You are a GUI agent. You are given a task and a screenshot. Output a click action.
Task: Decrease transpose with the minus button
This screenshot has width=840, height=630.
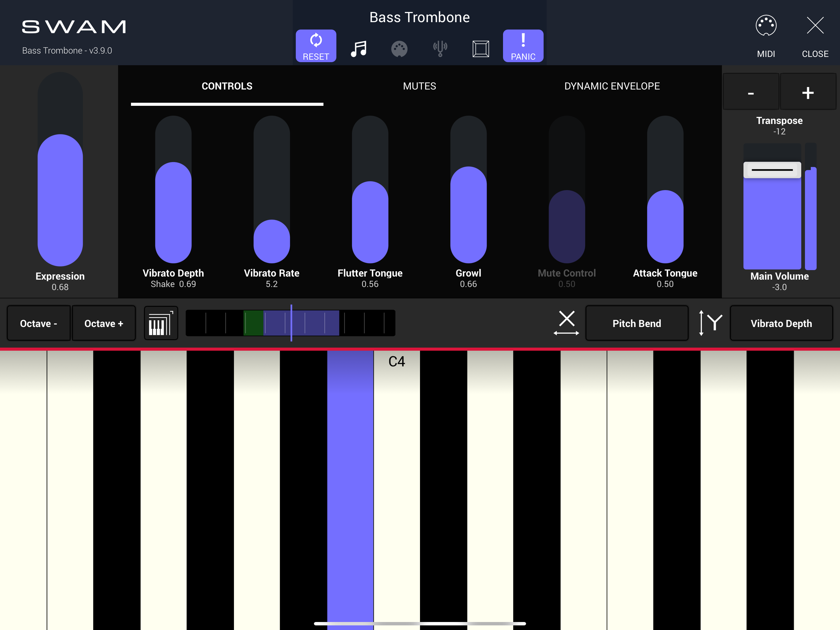(x=751, y=92)
